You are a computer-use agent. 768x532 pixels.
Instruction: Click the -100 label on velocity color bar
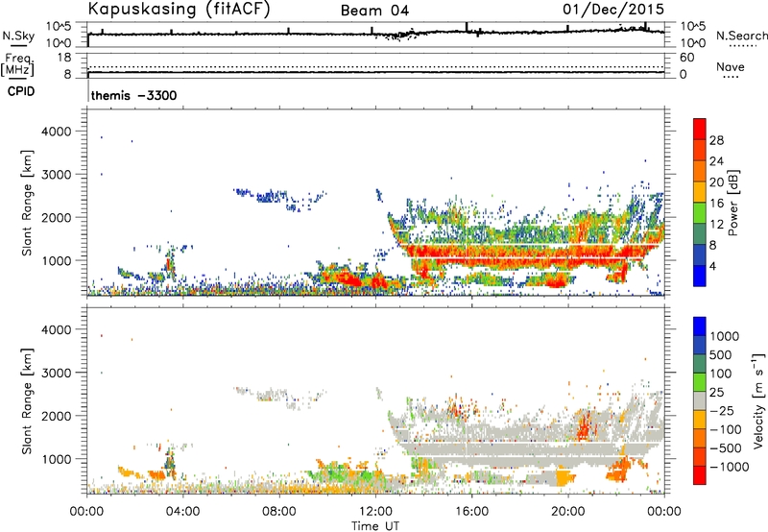click(725, 429)
